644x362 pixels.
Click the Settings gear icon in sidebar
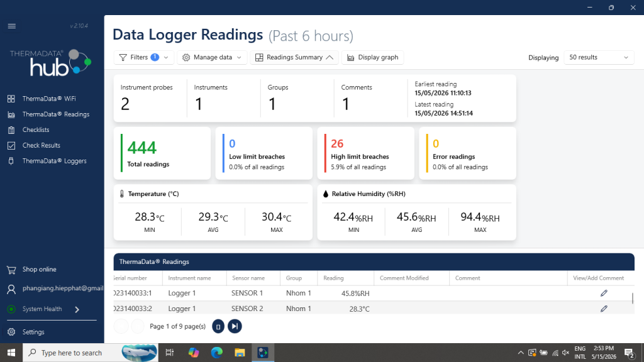11,332
